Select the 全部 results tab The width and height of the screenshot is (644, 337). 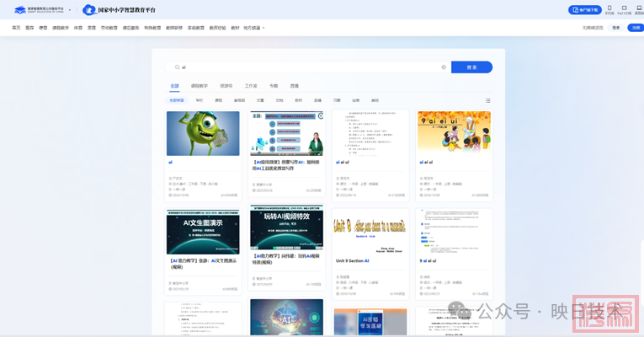point(174,86)
